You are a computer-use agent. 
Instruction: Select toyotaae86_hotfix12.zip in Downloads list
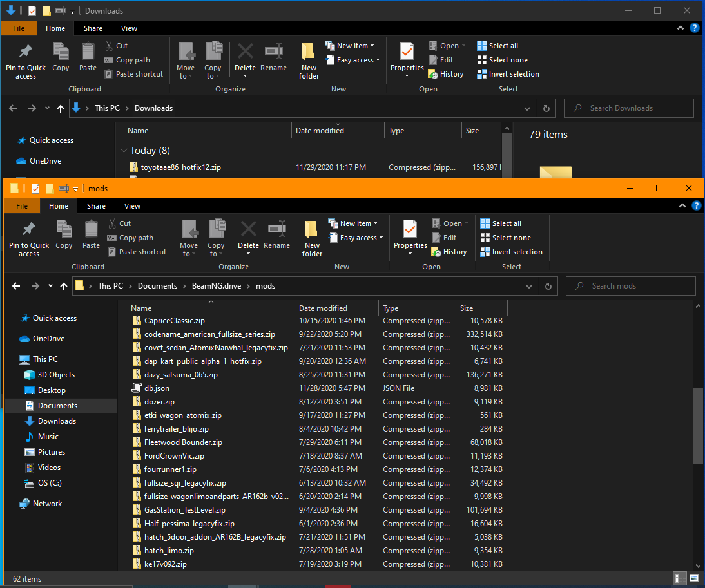pos(180,167)
